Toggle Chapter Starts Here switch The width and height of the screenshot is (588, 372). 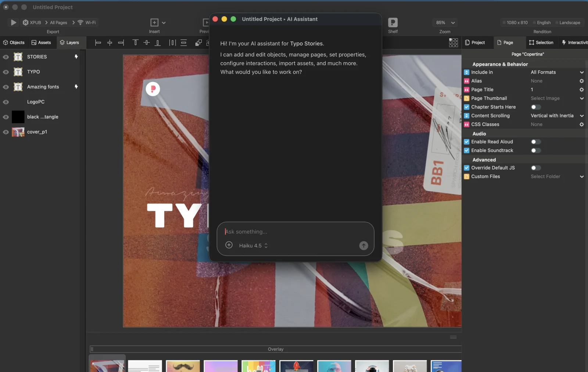(x=536, y=107)
